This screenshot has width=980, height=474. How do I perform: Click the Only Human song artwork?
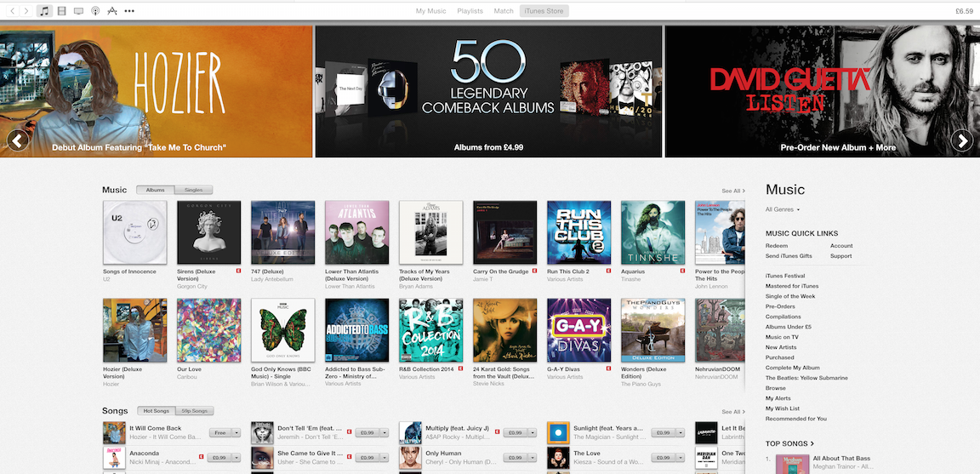coord(410,458)
